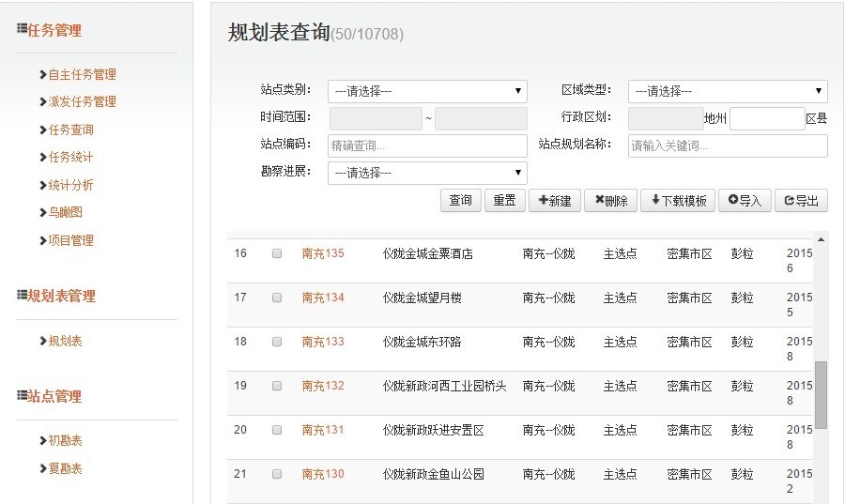Click the 导出 export icon button

[x=800, y=201]
